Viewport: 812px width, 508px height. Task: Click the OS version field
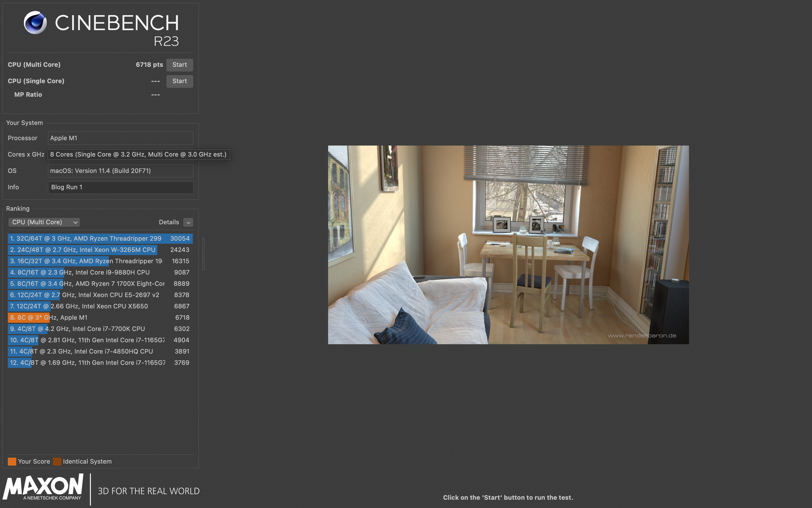pyautogui.click(x=121, y=171)
